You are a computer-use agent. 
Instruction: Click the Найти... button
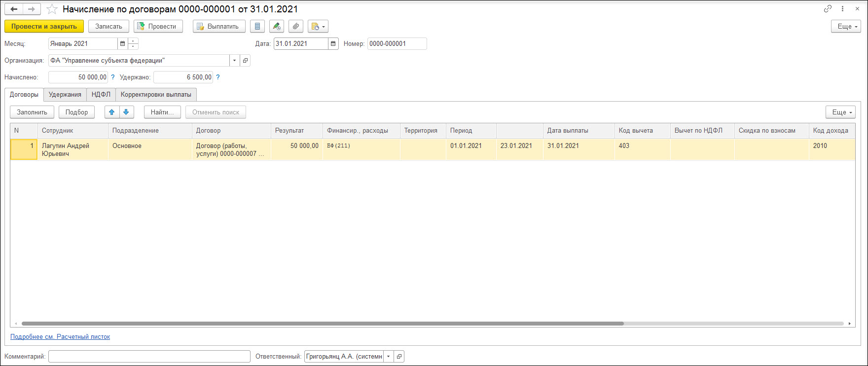(x=162, y=112)
